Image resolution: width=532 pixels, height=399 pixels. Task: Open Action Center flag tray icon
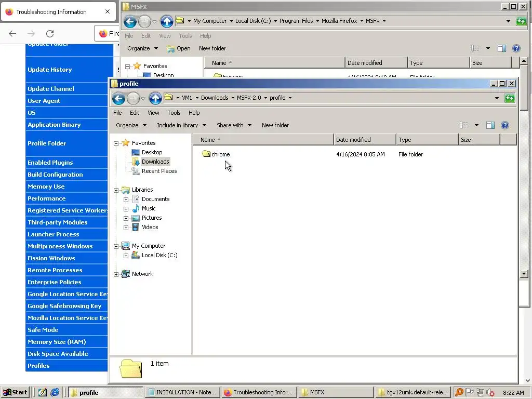coord(470,392)
